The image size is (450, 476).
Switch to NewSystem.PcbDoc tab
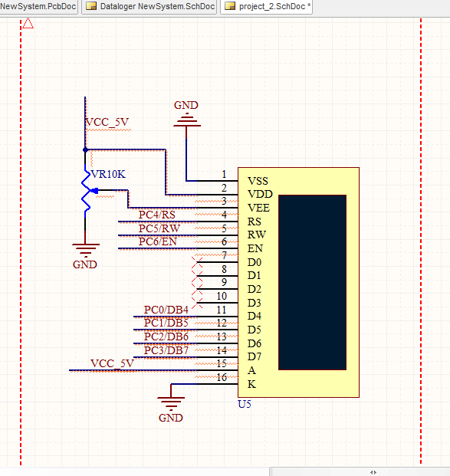pos(38,6)
